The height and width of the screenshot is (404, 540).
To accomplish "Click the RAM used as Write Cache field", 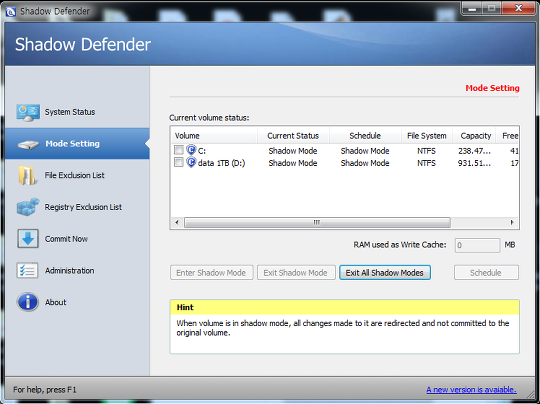I will click(477, 245).
